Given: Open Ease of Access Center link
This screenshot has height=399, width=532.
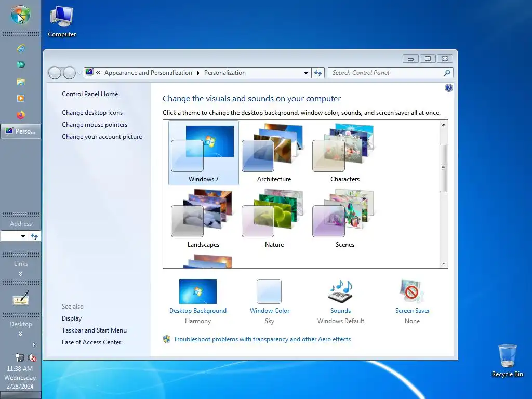Looking at the screenshot, I should tap(91, 342).
